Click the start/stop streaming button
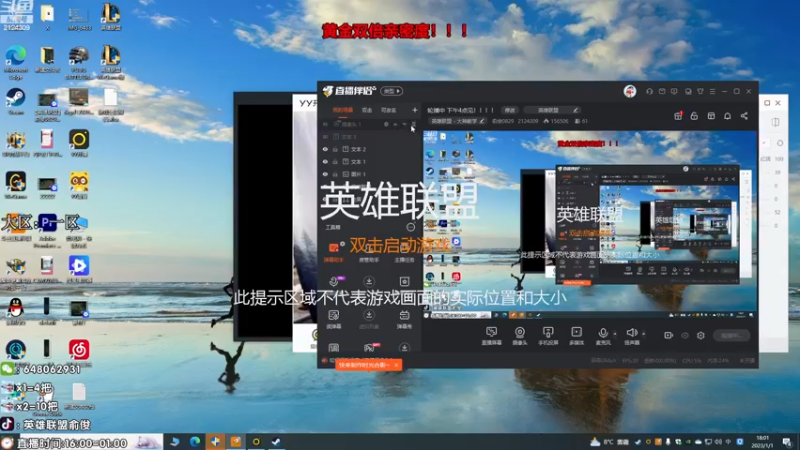The height and width of the screenshot is (450, 800). coord(732,335)
